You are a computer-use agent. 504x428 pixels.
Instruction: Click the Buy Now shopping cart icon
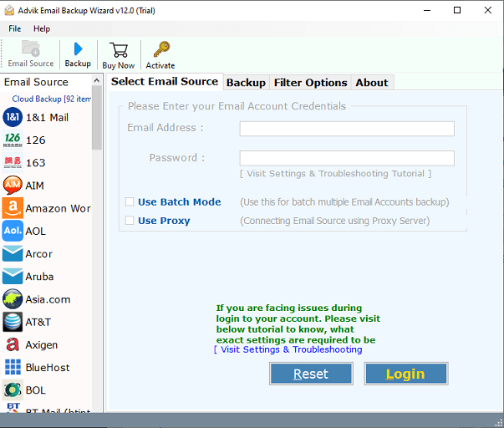pyautogui.click(x=119, y=50)
